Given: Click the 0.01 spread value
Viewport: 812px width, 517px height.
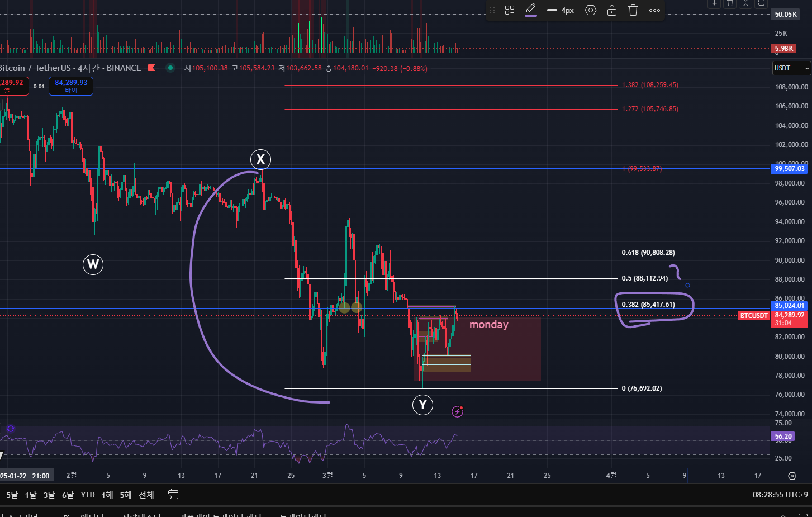Looking at the screenshot, I should (39, 86).
